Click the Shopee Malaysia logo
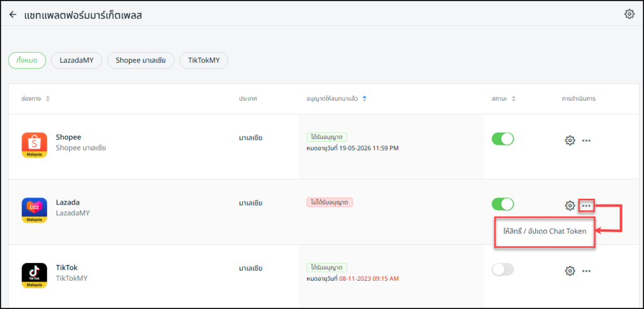Viewport: 644px width, 309px height. coord(34,146)
